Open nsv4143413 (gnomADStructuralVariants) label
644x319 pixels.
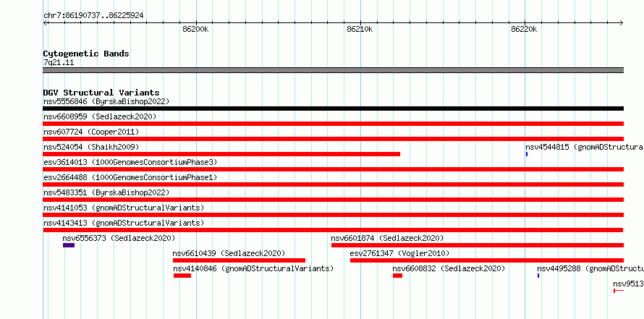coord(124,223)
